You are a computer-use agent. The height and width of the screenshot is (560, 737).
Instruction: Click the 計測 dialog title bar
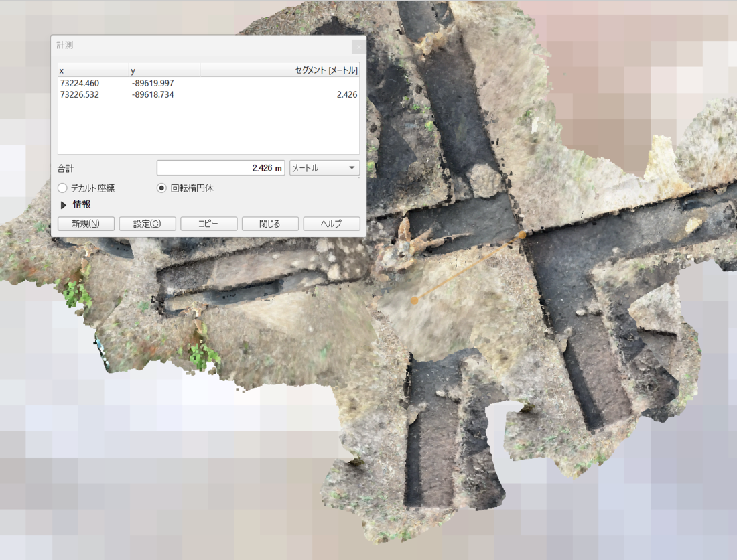tap(201, 46)
